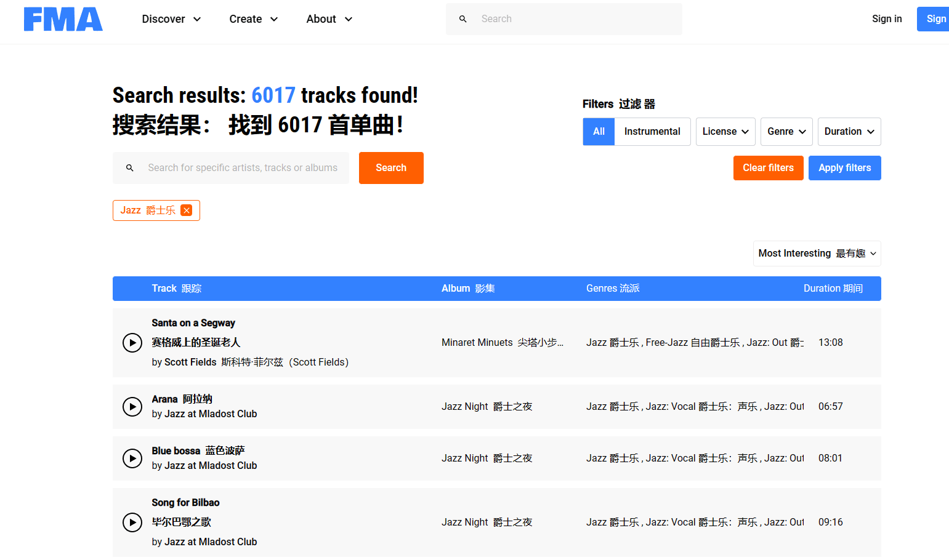Open the Duration filter dropdown
This screenshot has height=560, width=949.
849,131
